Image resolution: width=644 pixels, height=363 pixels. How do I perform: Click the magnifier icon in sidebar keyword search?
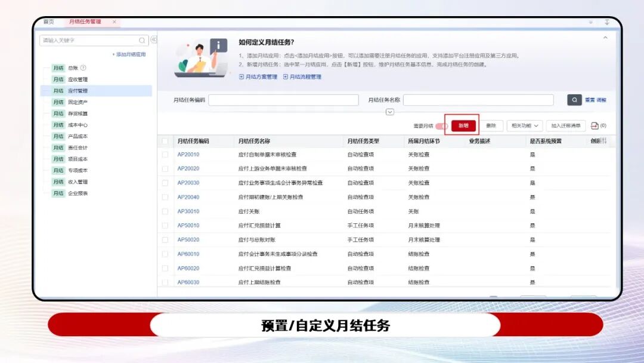tap(142, 41)
